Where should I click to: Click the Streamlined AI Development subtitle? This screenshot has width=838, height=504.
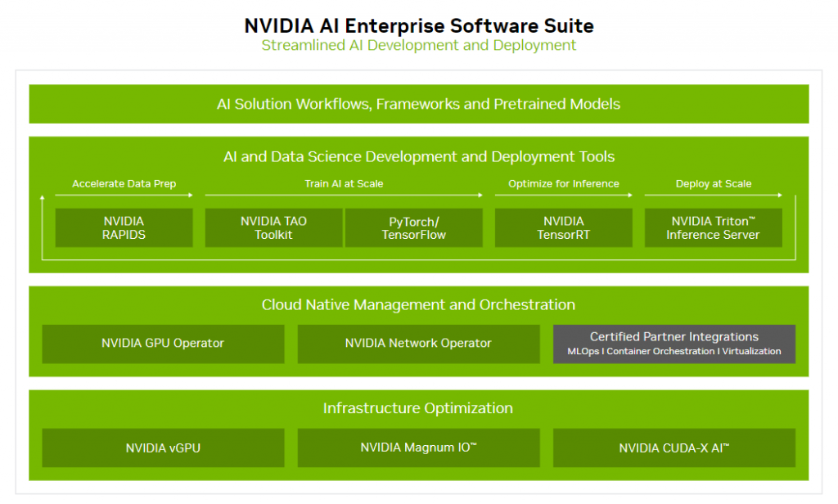(x=418, y=45)
